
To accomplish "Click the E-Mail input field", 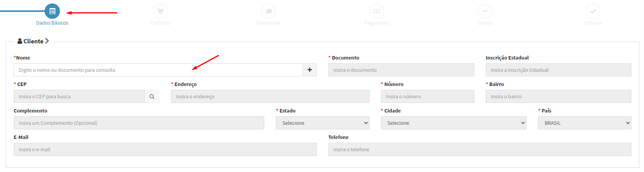I will (x=165, y=150).
